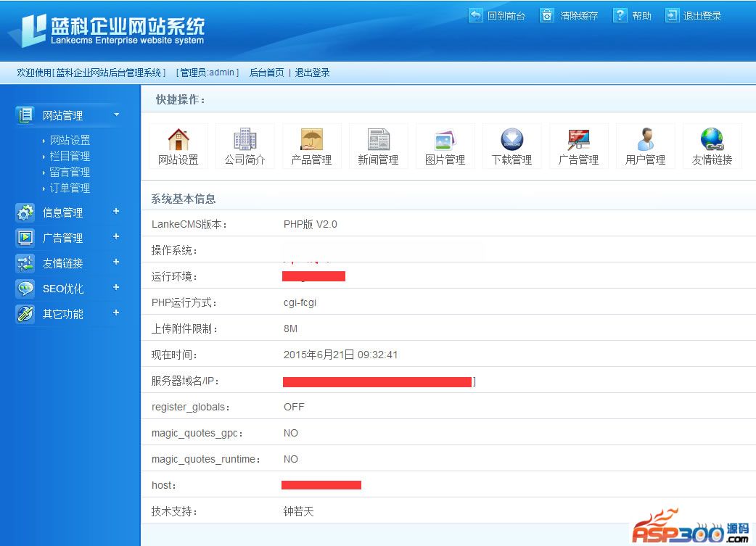Click 回到前台 button in top header
Viewport: 756px width, 546px height.
pyautogui.click(x=497, y=16)
